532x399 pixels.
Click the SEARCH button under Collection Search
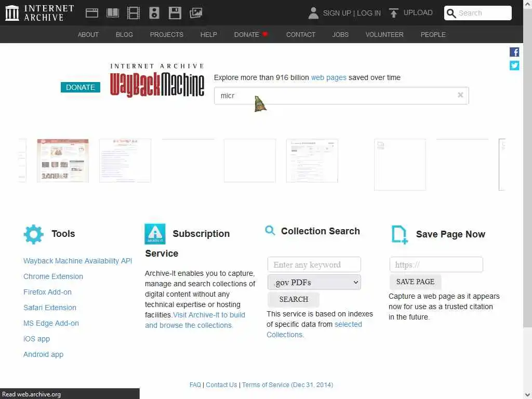click(294, 299)
